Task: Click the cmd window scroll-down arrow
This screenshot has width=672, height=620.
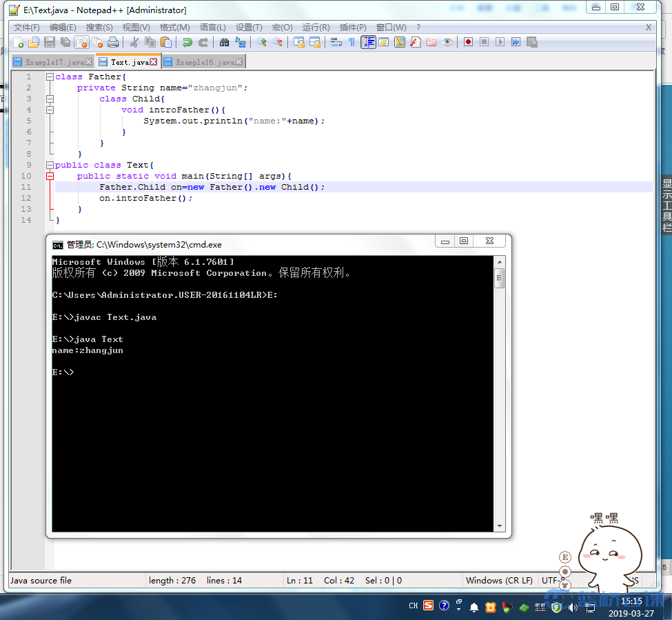Action: pyautogui.click(x=500, y=526)
